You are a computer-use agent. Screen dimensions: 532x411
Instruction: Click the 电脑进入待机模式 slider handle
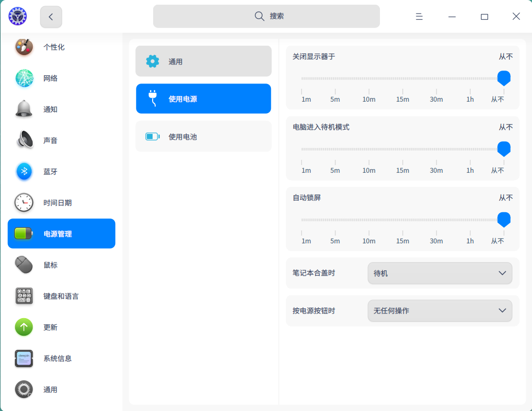[x=504, y=149]
